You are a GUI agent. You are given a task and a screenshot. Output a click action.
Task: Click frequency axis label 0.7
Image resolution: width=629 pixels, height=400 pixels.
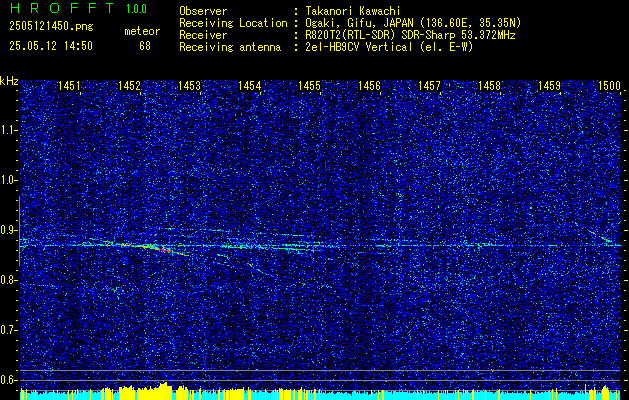(x=9, y=330)
